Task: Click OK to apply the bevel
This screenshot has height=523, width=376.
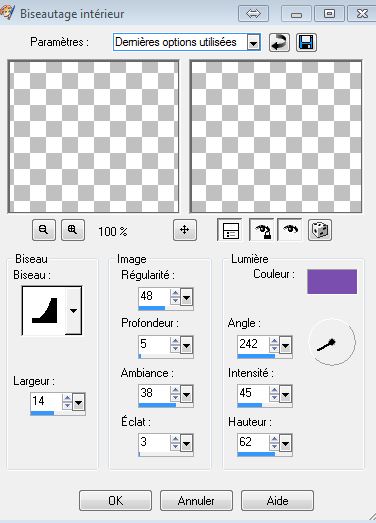Action: (x=115, y=501)
